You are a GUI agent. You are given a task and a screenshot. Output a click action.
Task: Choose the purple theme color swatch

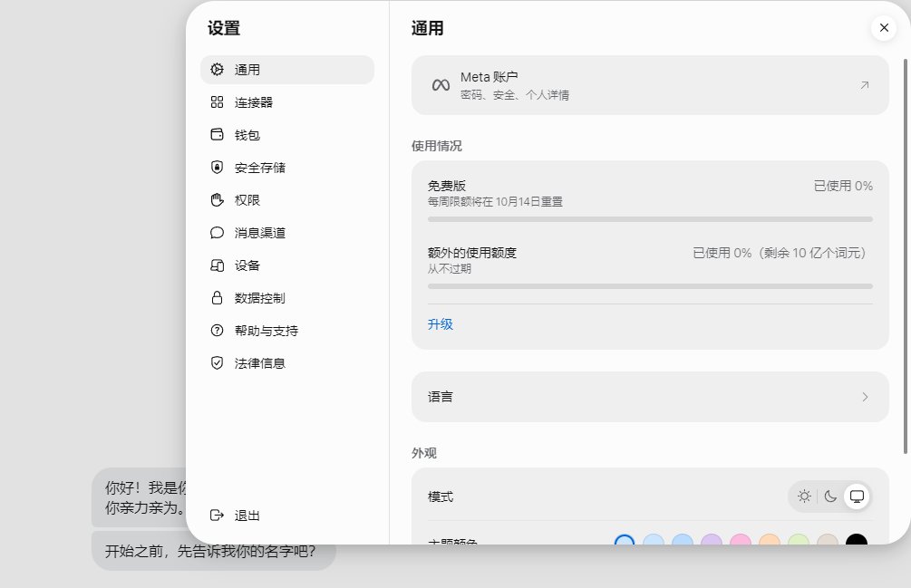[712, 540]
